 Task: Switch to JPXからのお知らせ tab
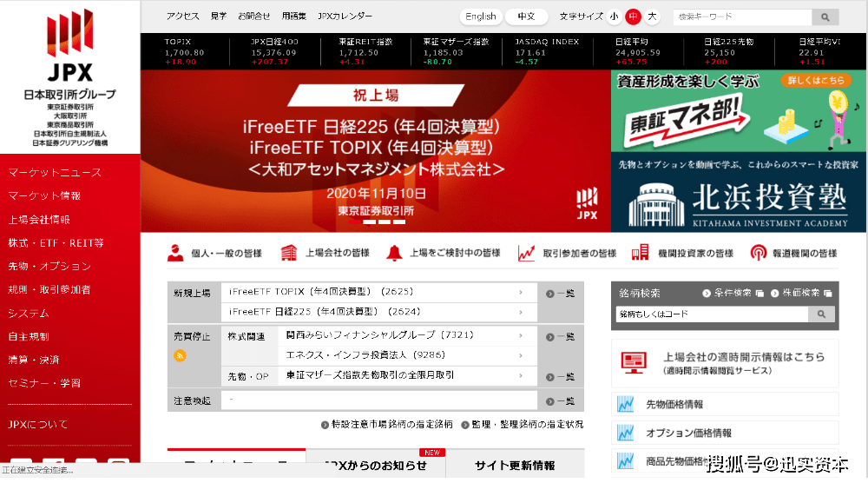(x=375, y=464)
